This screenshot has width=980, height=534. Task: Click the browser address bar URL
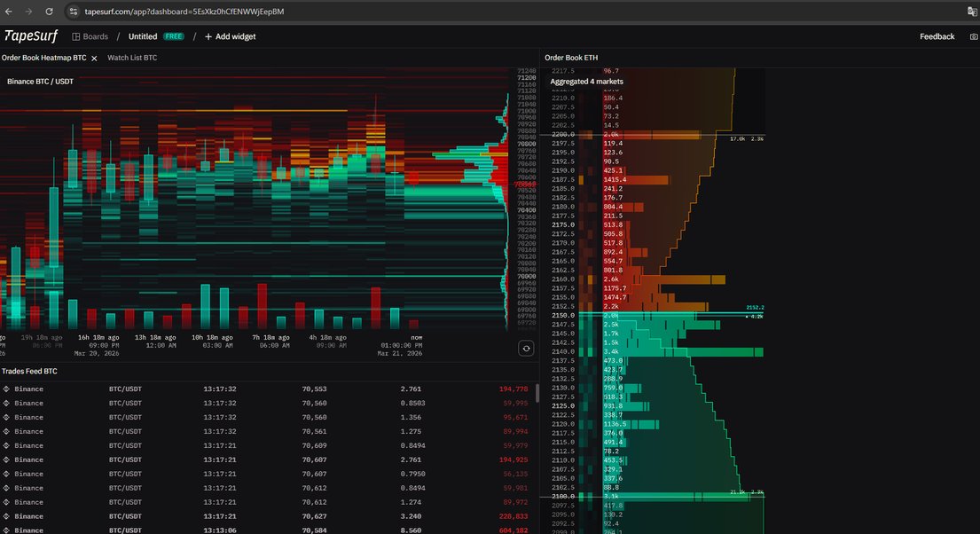click(184, 12)
